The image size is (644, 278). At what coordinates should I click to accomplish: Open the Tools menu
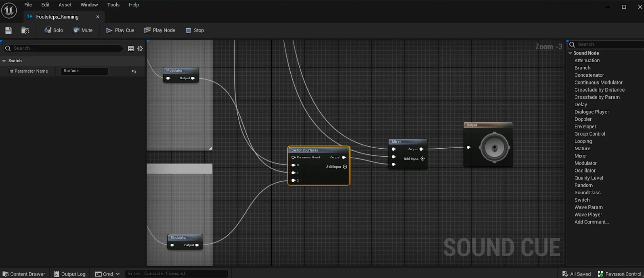pos(113,5)
